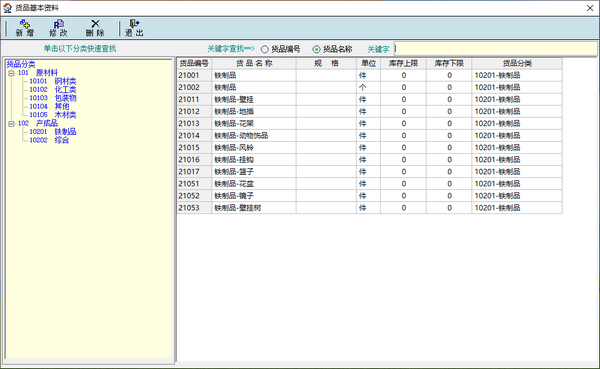600x369 pixels.
Task: Click the 铁制品-壁挂树 name cell
Action: click(254, 208)
